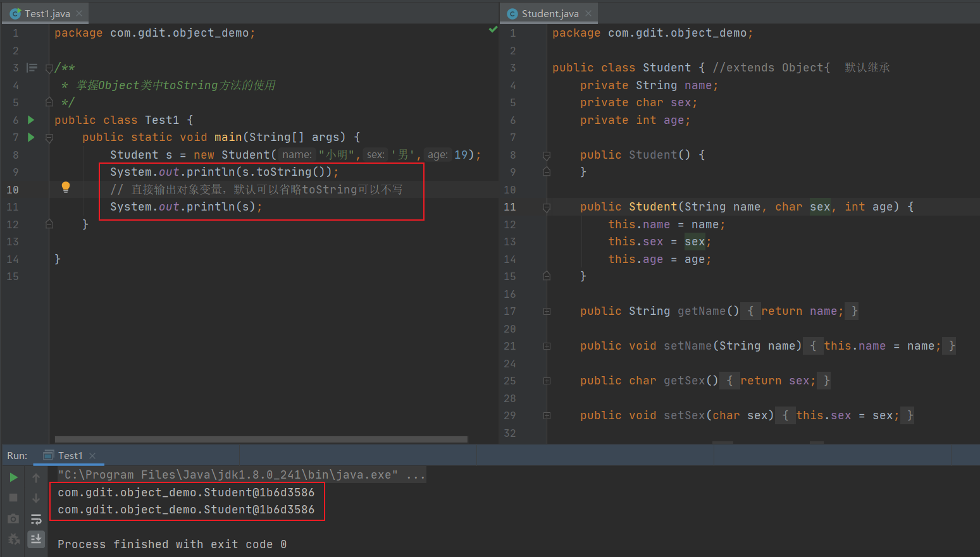Click the Rerun button in Run panel
980x557 pixels.
point(13,477)
